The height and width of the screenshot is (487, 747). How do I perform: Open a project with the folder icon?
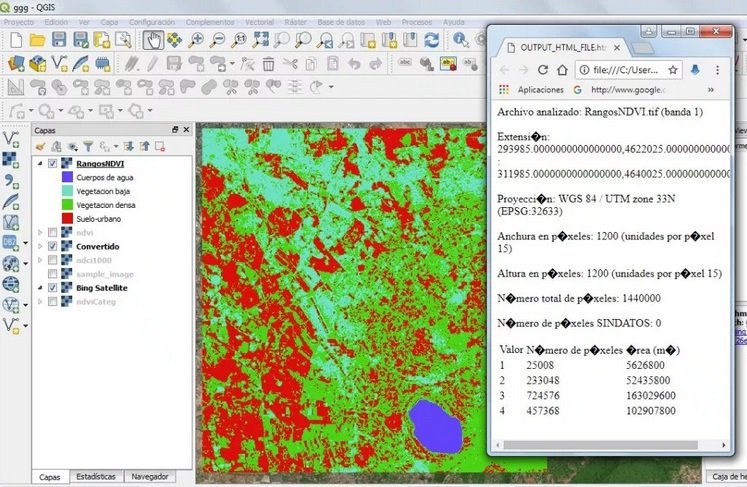[37, 39]
